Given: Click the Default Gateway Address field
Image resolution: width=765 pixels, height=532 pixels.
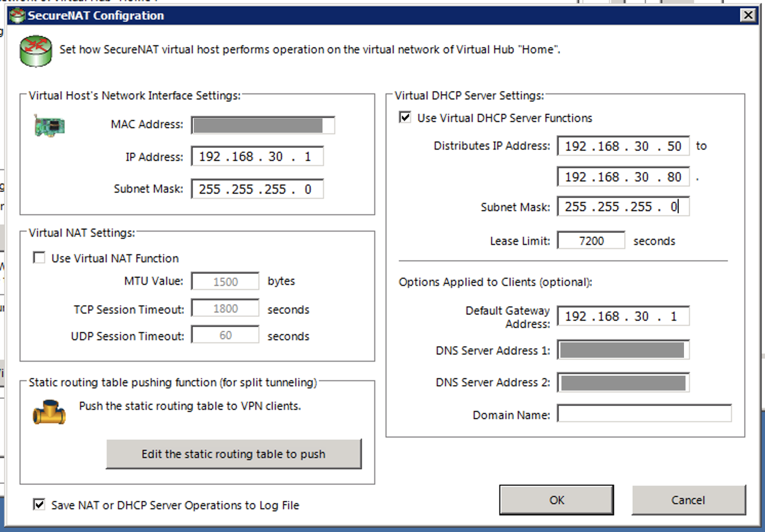Looking at the screenshot, I should pyautogui.click(x=622, y=316).
